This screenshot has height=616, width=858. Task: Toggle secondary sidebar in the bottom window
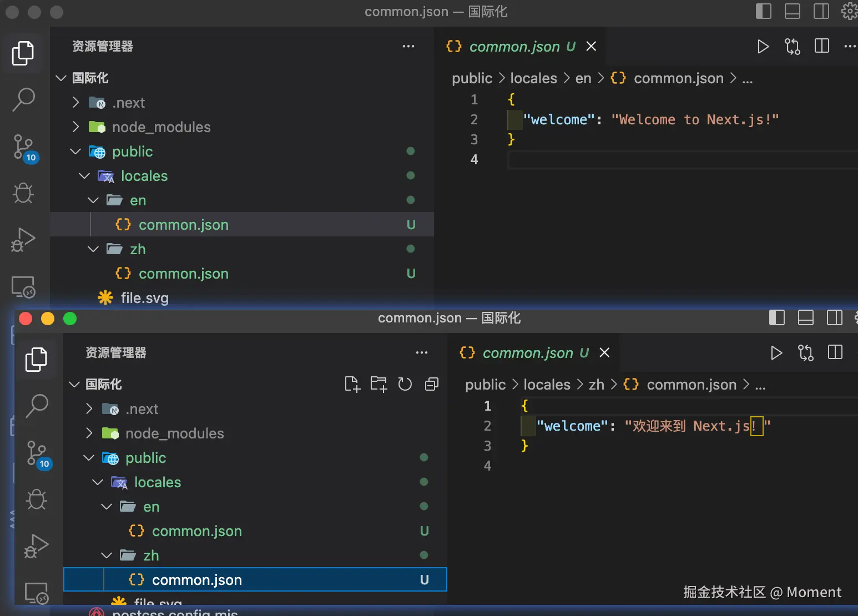point(835,317)
